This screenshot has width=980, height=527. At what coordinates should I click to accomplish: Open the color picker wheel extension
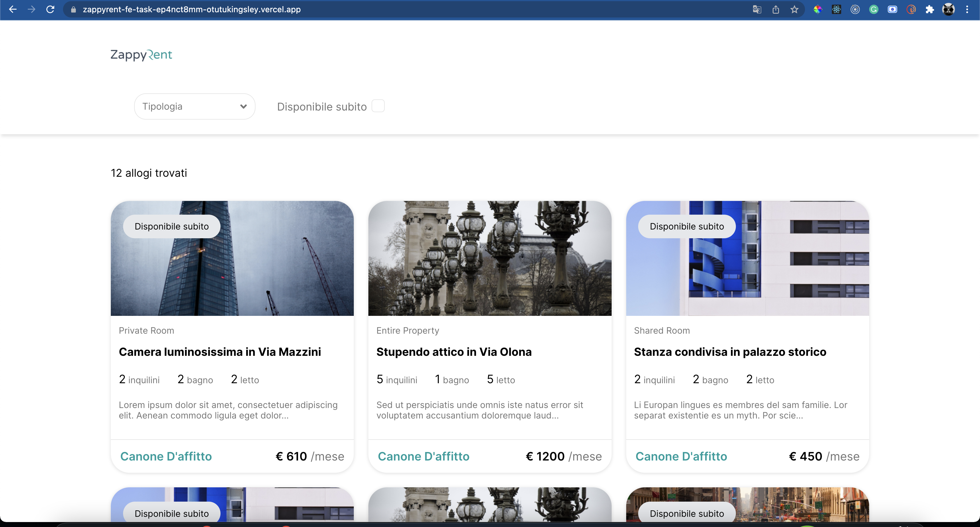tap(818, 10)
